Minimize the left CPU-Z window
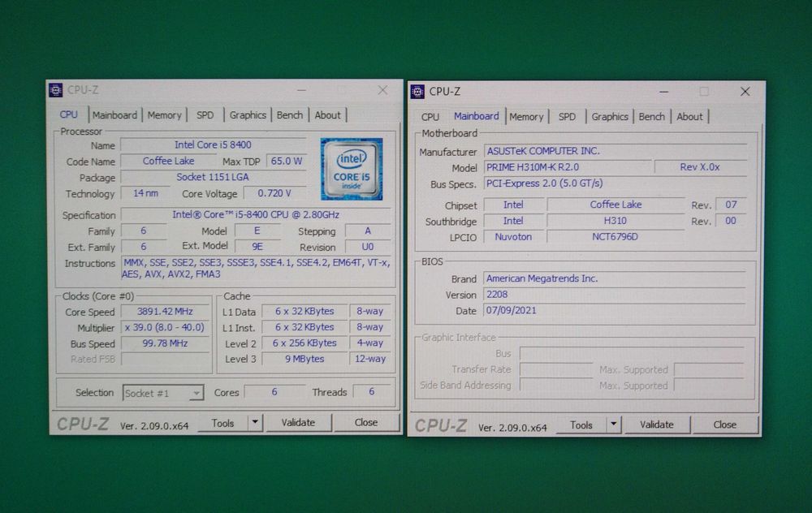Image resolution: width=812 pixels, height=513 pixels. (301, 90)
